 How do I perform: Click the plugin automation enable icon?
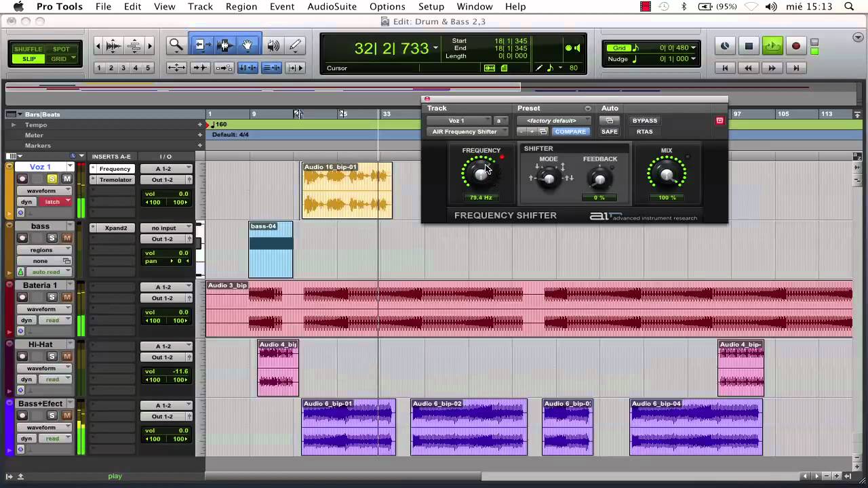point(609,121)
